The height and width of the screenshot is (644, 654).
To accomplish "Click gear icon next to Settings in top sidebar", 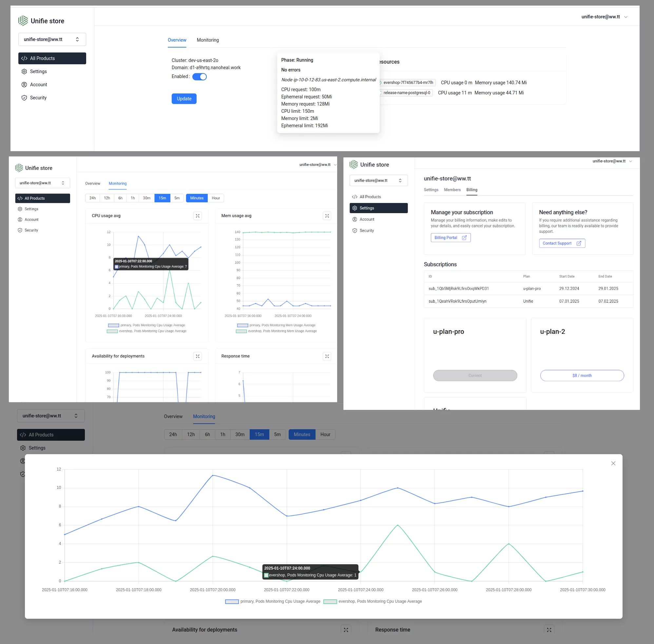I will [x=24, y=71].
